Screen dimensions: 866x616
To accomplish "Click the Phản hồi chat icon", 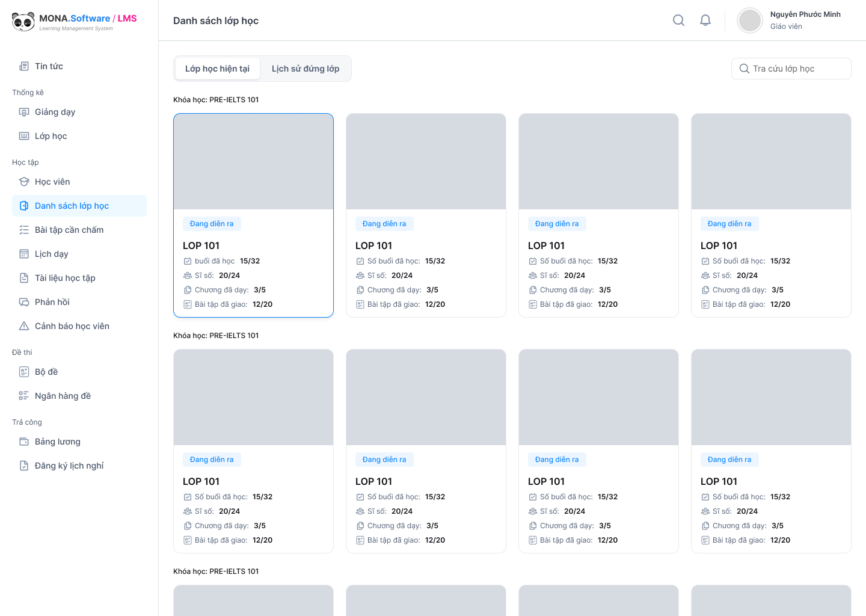I will (24, 302).
